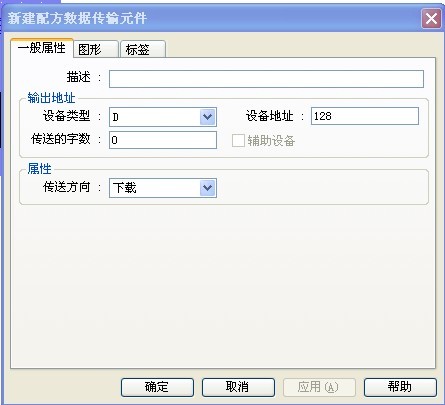Image resolution: width=445 pixels, height=405 pixels.
Task: Click the 辅助设备 label text
Action: [271, 141]
